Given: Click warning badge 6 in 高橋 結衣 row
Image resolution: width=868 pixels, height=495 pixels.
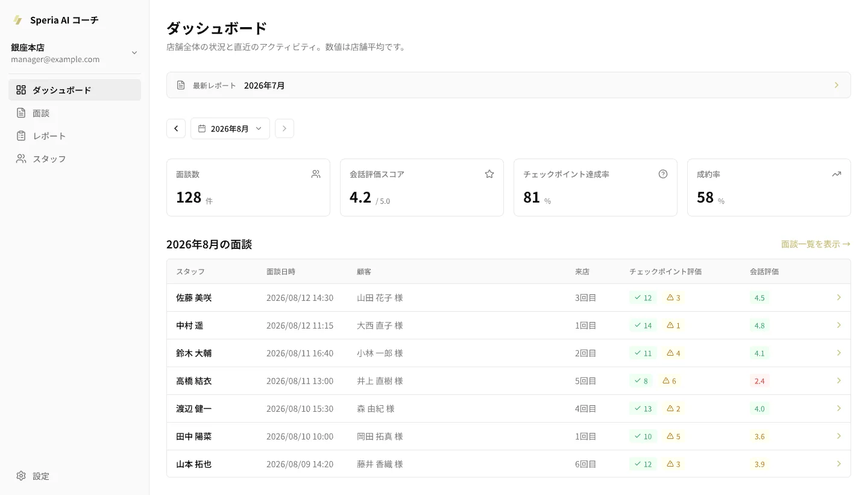Looking at the screenshot, I should click(x=668, y=381).
